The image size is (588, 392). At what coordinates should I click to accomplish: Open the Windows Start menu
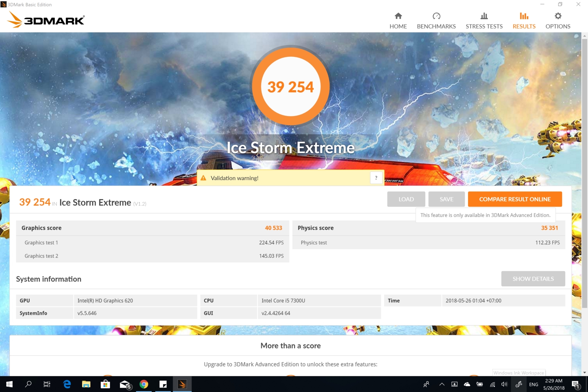pos(9,384)
